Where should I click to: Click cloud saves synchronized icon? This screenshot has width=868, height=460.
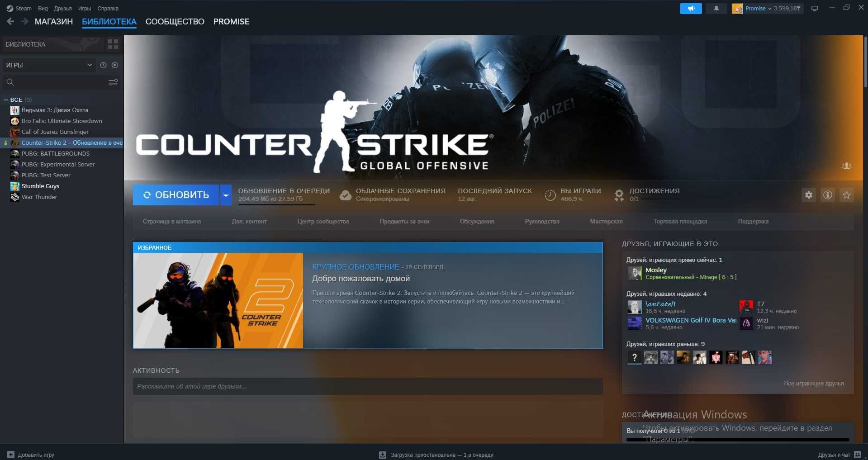pos(346,195)
